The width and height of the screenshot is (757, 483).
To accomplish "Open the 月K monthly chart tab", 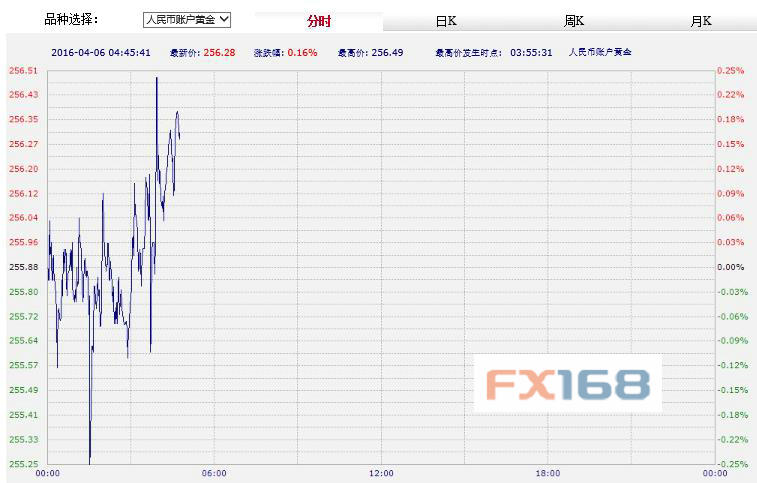I will 701,21.
